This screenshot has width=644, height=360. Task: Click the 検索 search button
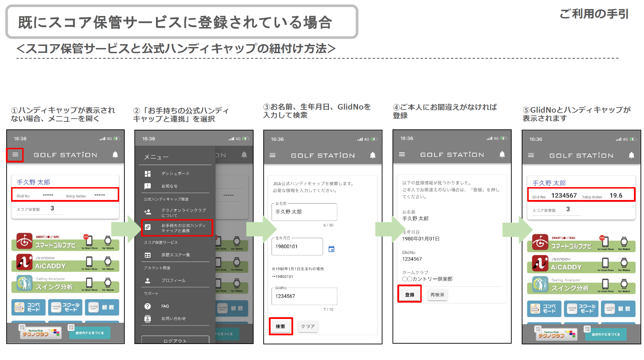click(x=281, y=326)
